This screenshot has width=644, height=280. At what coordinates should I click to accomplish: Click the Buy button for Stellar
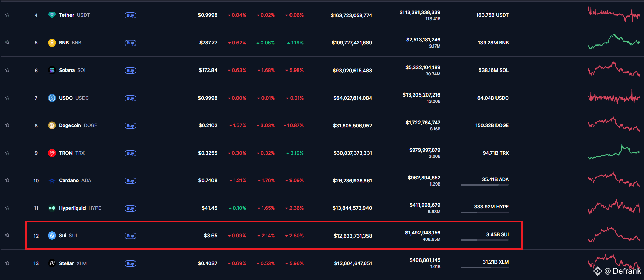(130, 264)
